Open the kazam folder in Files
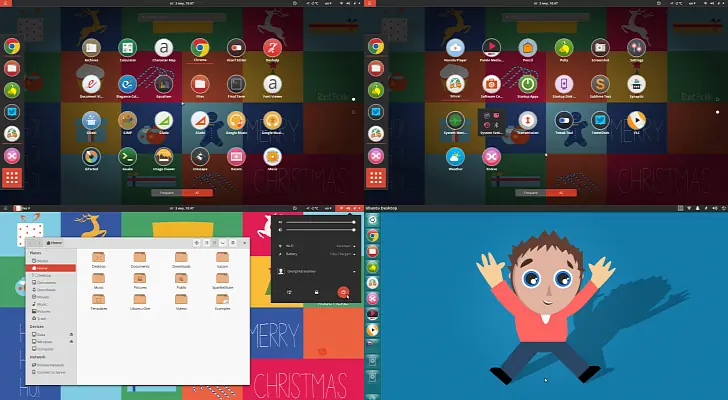Viewport: 728px width, 400px height. point(222,260)
